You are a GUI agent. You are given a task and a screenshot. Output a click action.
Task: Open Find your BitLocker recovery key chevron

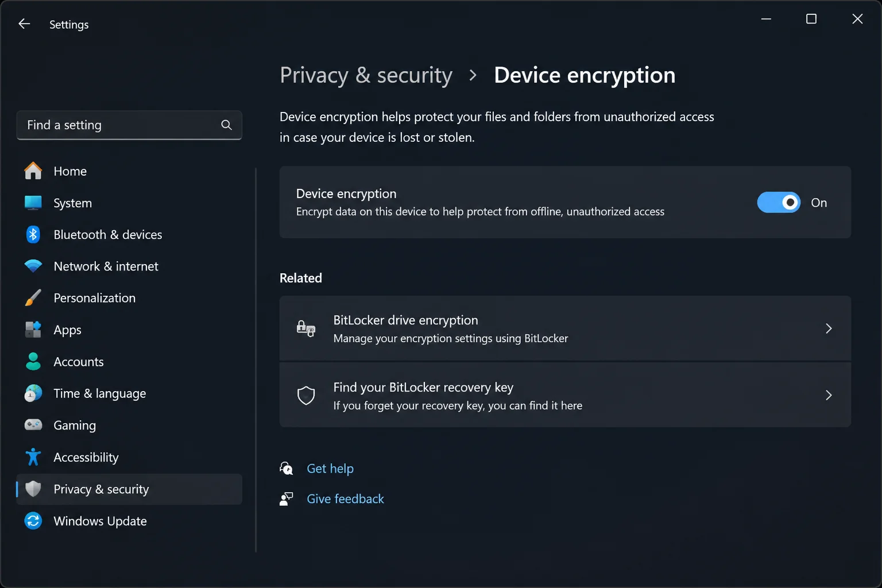point(829,395)
